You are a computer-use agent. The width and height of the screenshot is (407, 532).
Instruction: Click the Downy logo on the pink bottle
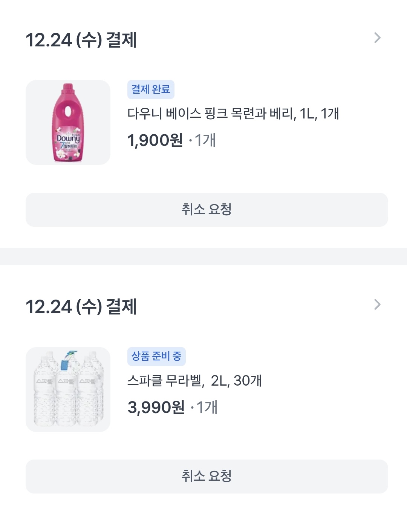(x=68, y=138)
